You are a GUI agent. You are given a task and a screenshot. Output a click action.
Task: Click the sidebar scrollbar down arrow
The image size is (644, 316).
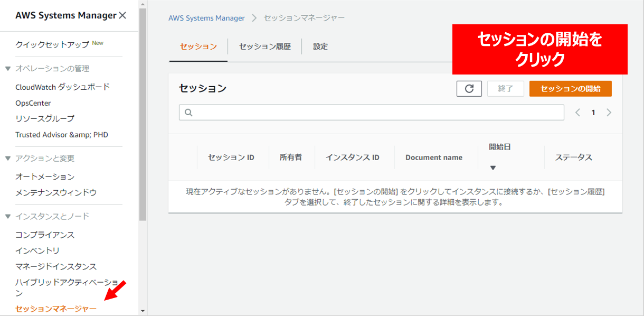point(143,311)
